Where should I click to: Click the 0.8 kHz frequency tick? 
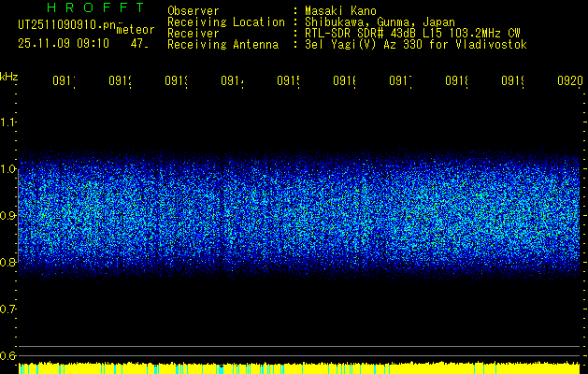click(x=8, y=263)
